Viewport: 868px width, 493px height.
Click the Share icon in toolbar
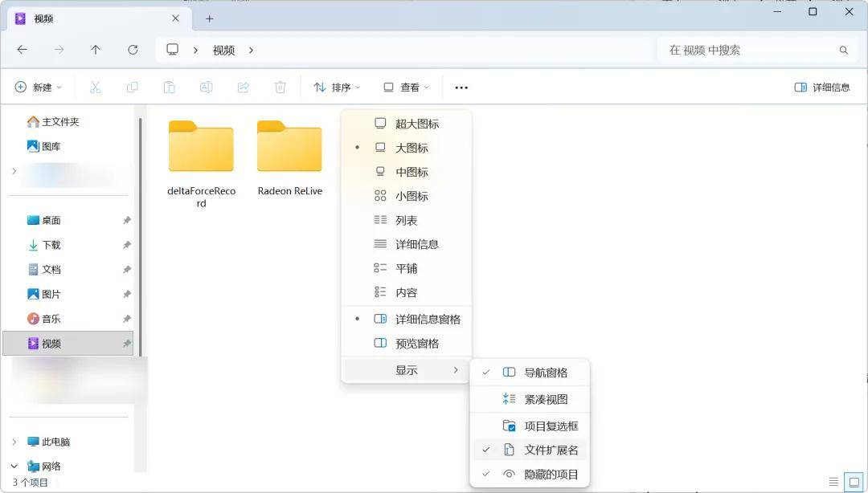(243, 88)
